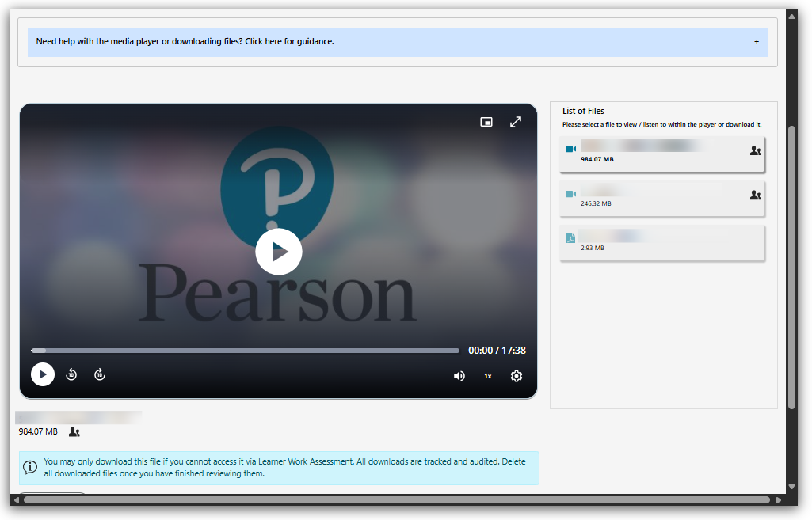Open the player settings gear
This screenshot has height=520, width=812.
pyautogui.click(x=517, y=376)
